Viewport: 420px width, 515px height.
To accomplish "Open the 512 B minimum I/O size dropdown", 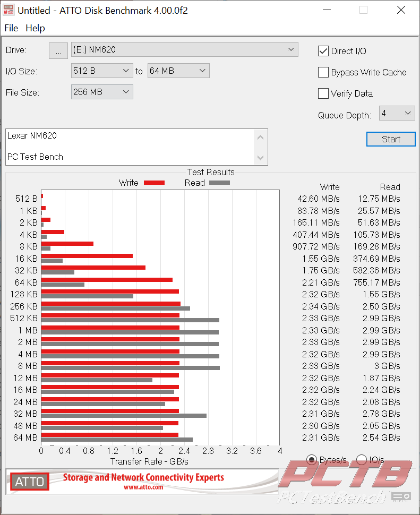I will coord(101,71).
